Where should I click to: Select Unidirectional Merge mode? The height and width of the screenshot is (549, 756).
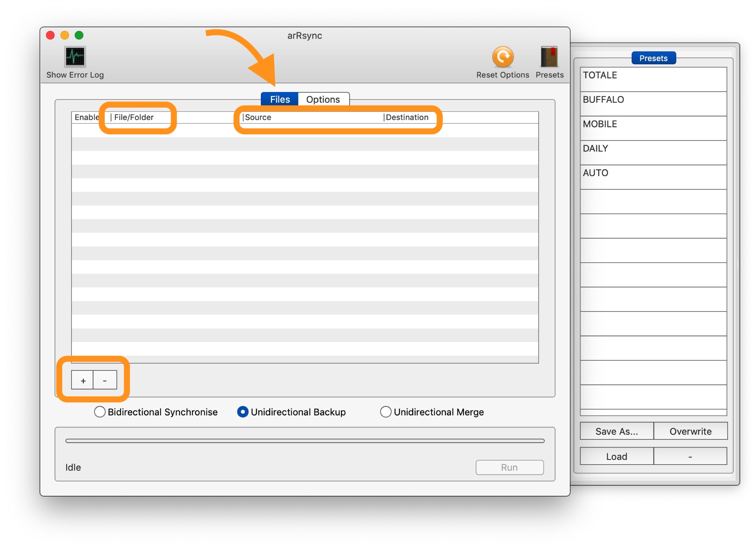(386, 412)
